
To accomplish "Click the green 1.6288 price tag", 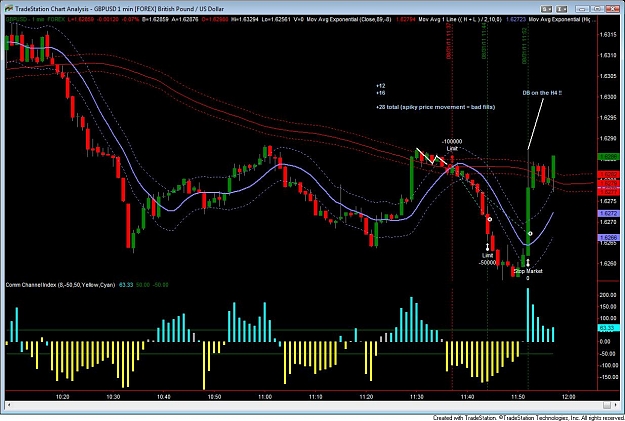I will [x=608, y=157].
